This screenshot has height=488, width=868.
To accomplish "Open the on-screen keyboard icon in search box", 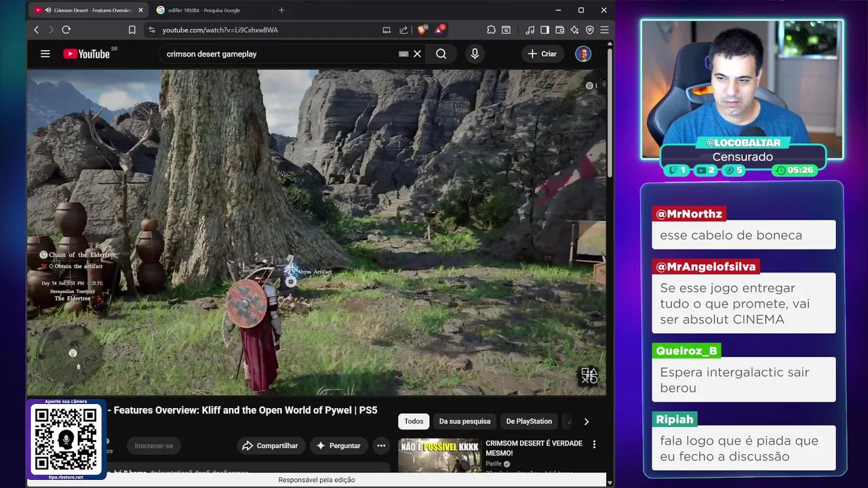I will 403,54.
